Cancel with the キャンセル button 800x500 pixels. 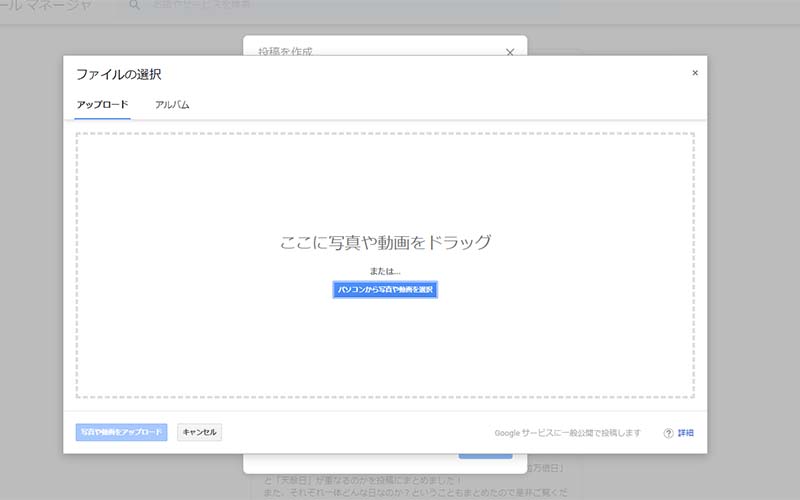tap(199, 432)
